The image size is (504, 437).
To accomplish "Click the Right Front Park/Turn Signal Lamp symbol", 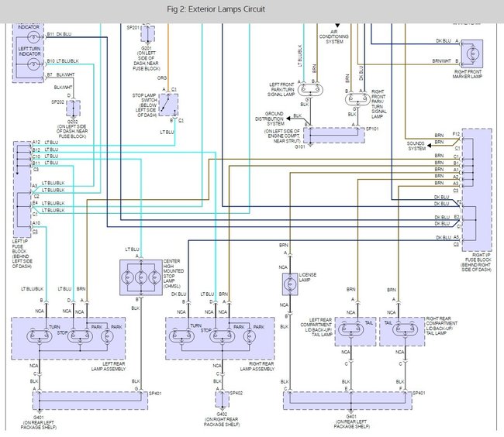I will coord(357,99).
